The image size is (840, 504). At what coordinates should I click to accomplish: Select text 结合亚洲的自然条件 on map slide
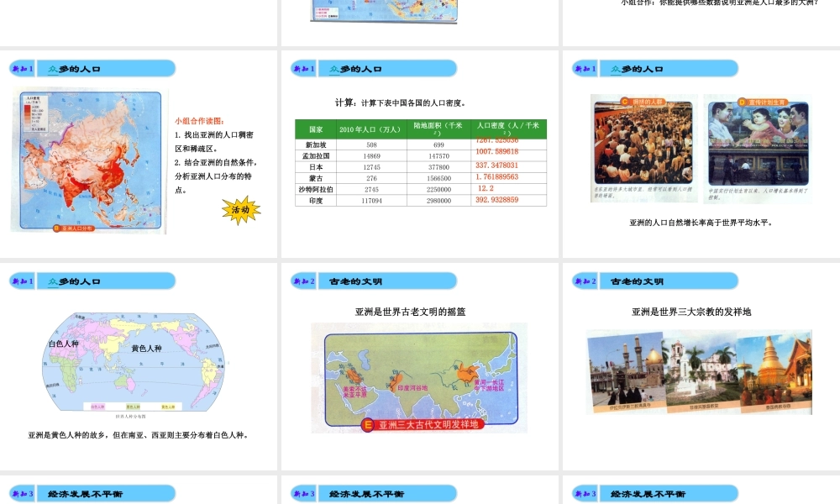point(216,162)
